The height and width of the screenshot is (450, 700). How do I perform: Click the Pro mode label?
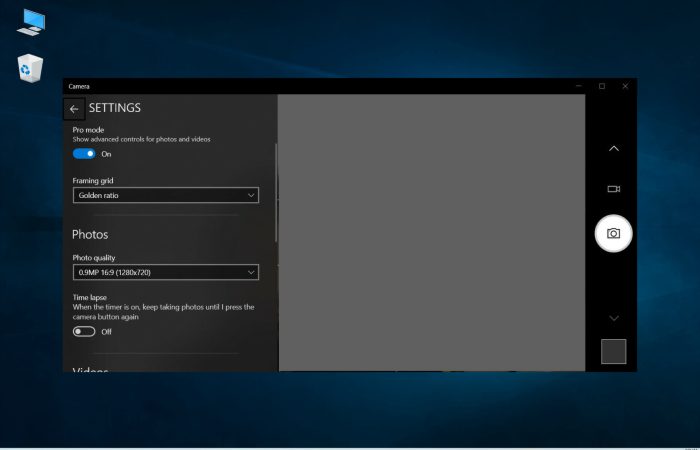point(88,130)
